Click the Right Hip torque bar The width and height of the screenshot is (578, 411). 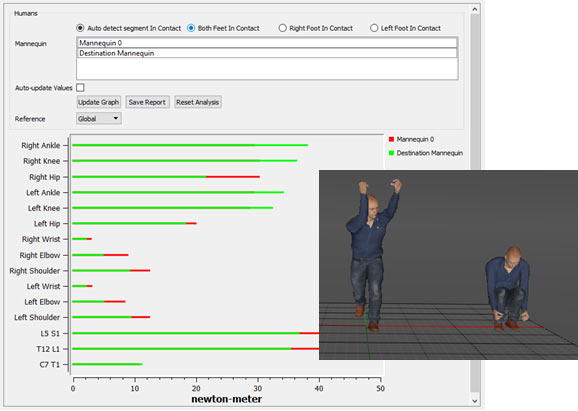[x=166, y=177]
